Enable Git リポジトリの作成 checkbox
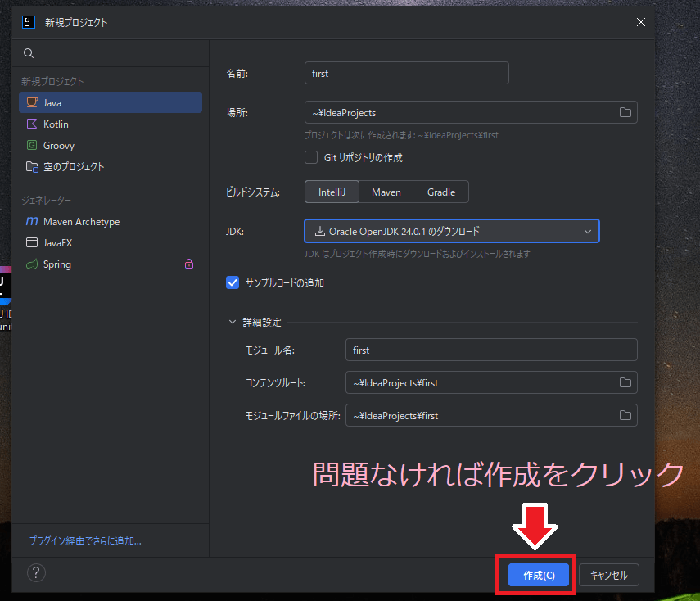This screenshot has width=700, height=601. [x=311, y=157]
